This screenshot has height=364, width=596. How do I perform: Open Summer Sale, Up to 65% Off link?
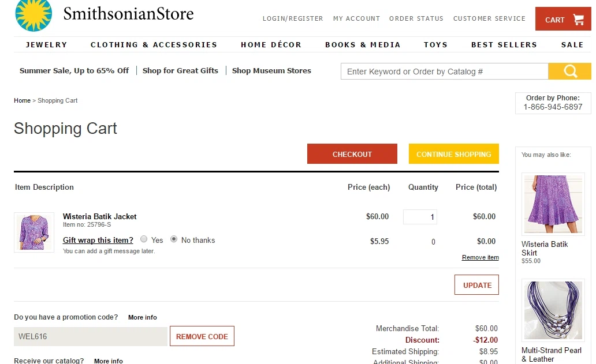point(74,70)
